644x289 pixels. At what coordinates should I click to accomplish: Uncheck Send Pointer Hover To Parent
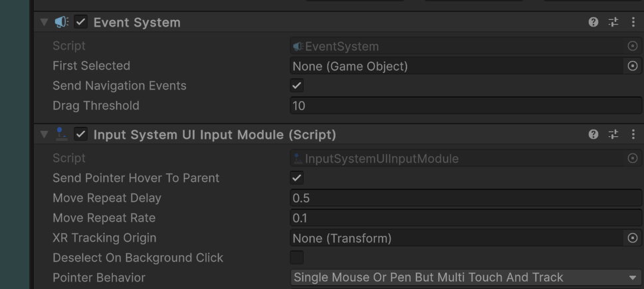297,178
